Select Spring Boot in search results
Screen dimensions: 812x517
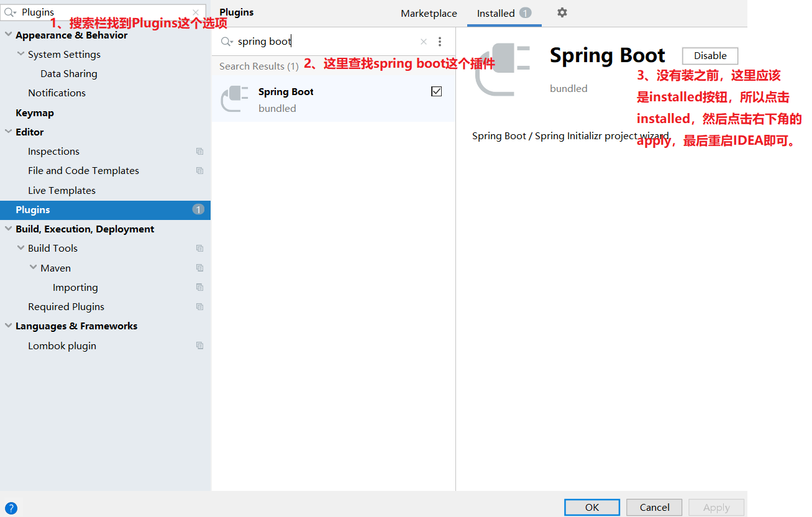[x=334, y=99]
